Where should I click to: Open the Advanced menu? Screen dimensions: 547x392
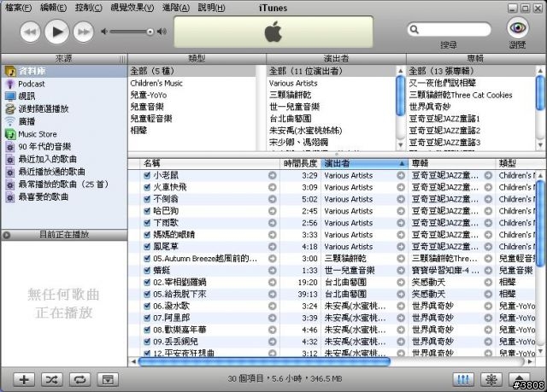pos(176,8)
